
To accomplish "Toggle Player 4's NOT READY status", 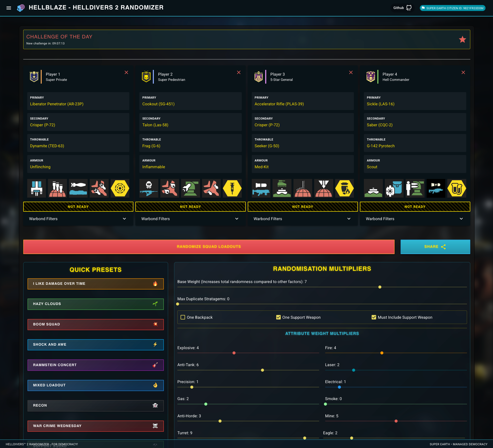I will (415, 207).
